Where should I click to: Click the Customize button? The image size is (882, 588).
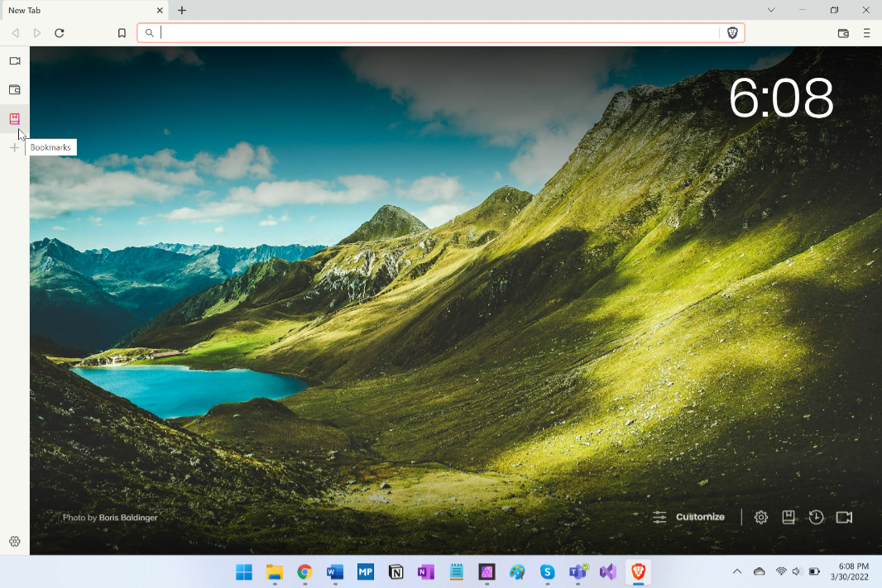click(700, 517)
